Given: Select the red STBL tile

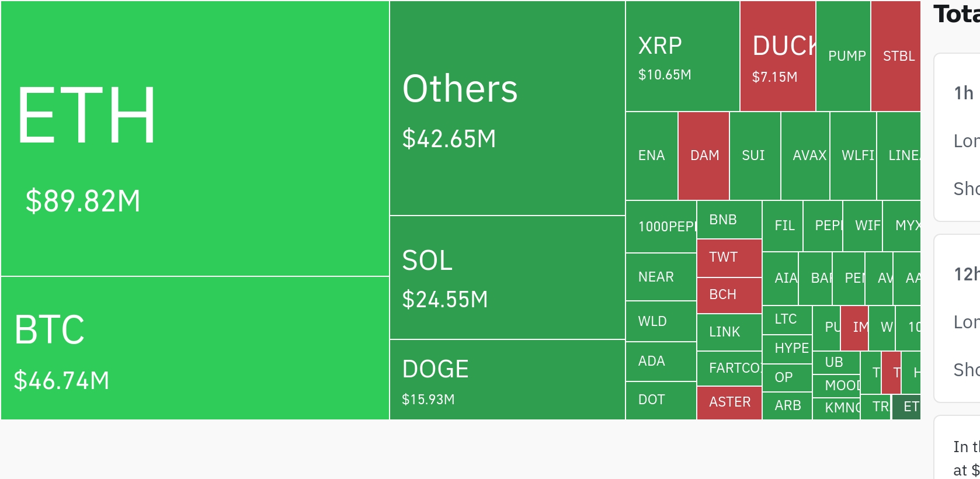Looking at the screenshot, I should (895, 57).
